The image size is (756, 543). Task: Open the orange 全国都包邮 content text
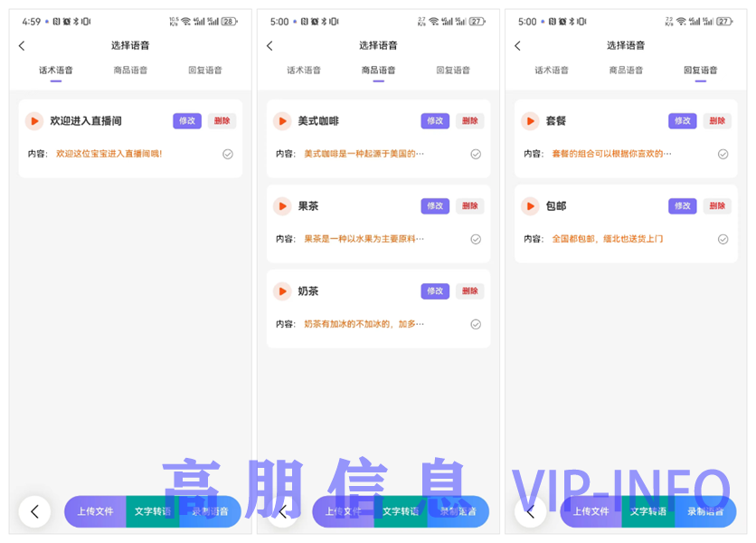607,239
